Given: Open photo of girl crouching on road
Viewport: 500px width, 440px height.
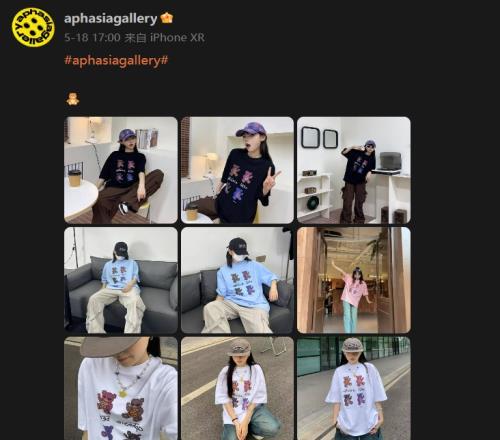Looking at the screenshot, I should (237, 388).
